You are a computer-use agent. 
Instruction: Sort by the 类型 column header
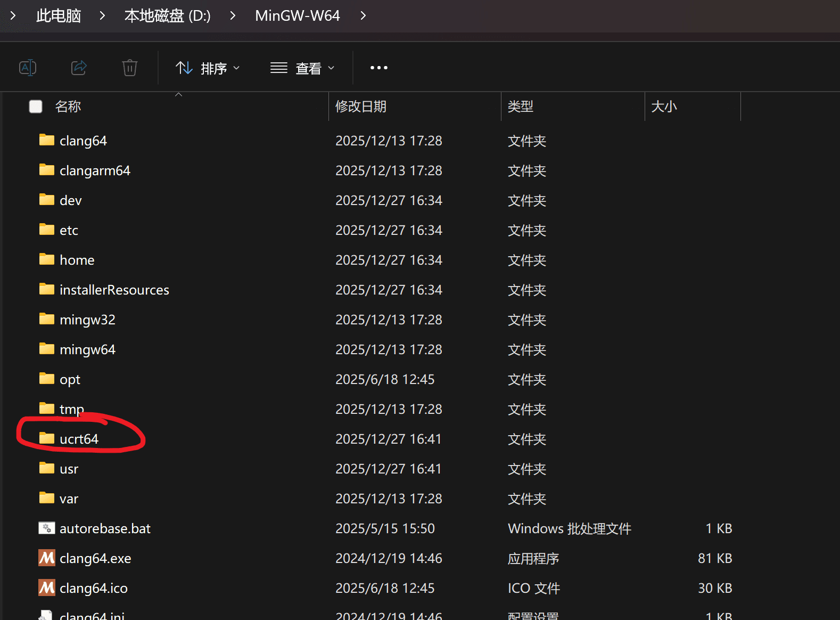click(521, 107)
